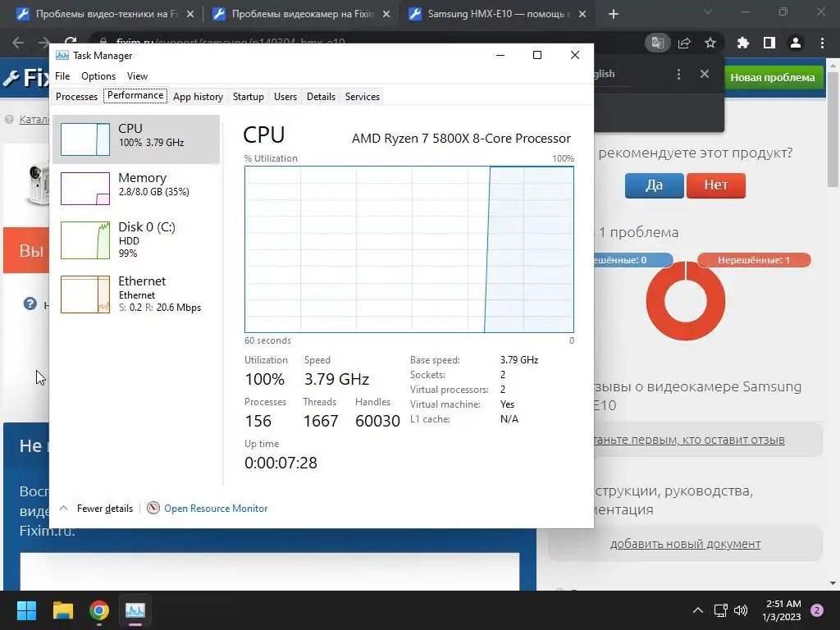The height and width of the screenshot is (630, 840).
Task: Open Chrome's profile avatar icon
Action: tap(796, 43)
